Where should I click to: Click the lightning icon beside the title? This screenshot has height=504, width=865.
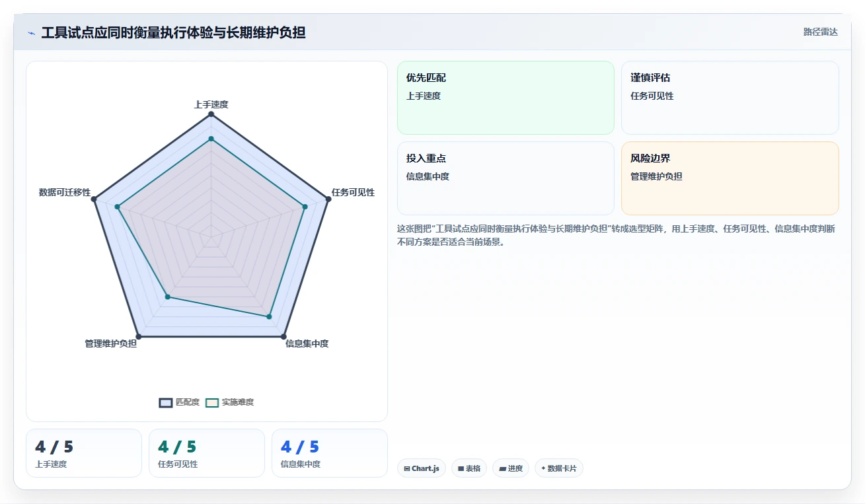(31, 33)
